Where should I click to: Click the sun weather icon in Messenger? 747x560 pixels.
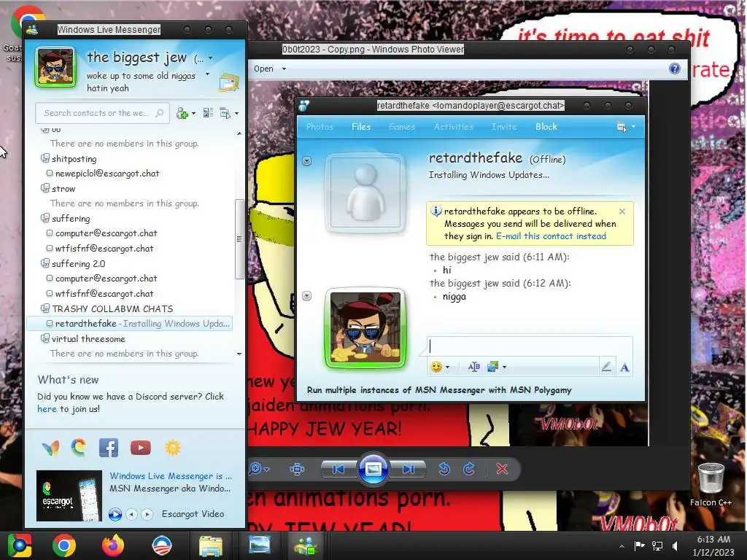[172, 448]
